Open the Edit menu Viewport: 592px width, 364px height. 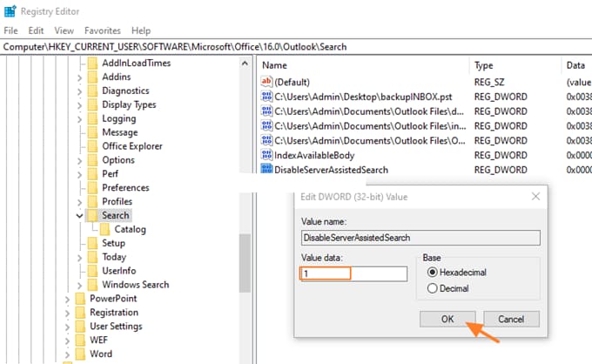(x=35, y=30)
